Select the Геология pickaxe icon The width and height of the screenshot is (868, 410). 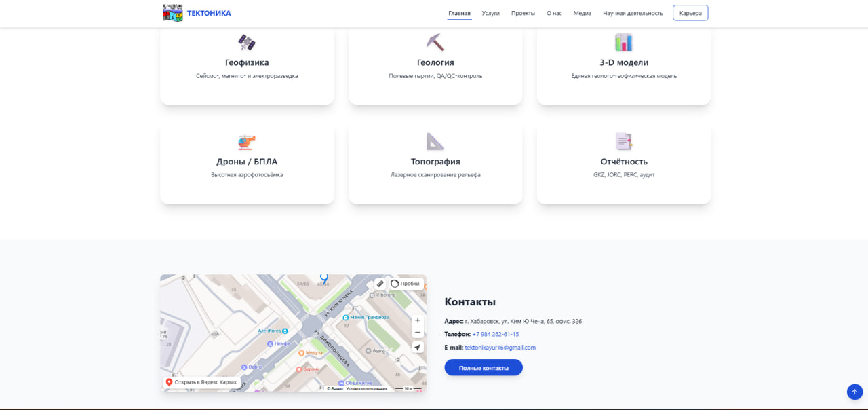(435, 42)
